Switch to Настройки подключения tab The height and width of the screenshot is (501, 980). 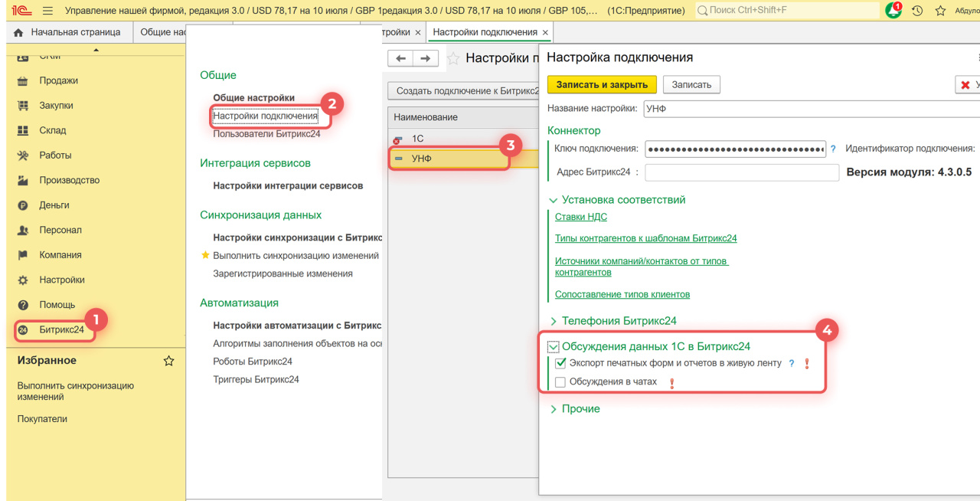[485, 32]
